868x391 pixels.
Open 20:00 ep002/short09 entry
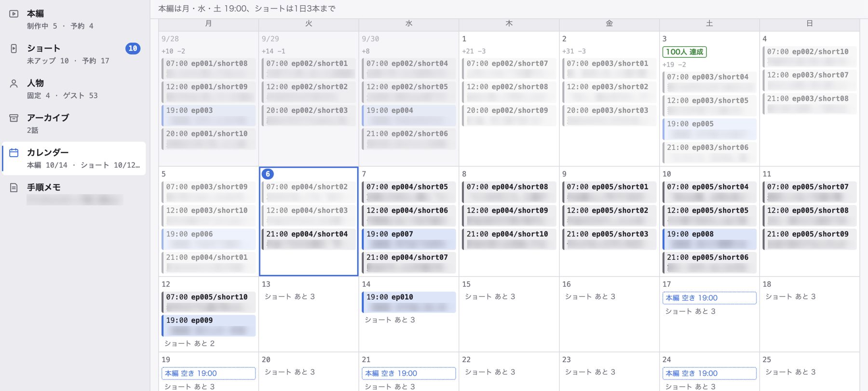[509, 116]
